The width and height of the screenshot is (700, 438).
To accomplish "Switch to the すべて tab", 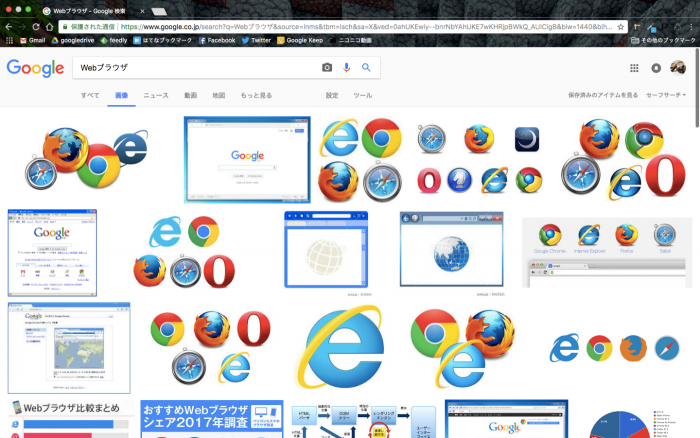I will click(x=90, y=95).
